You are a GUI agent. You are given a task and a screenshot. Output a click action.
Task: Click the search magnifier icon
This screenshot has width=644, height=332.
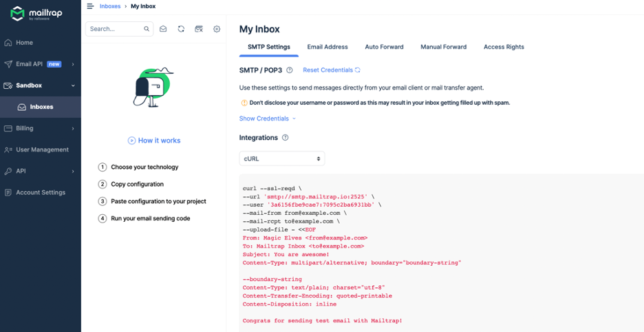click(147, 29)
